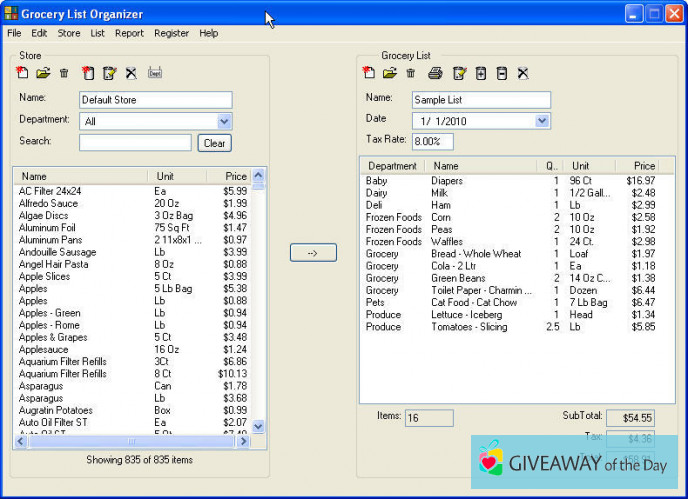Click the Search input field
This screenshot has height=499, width=688.
135,143
